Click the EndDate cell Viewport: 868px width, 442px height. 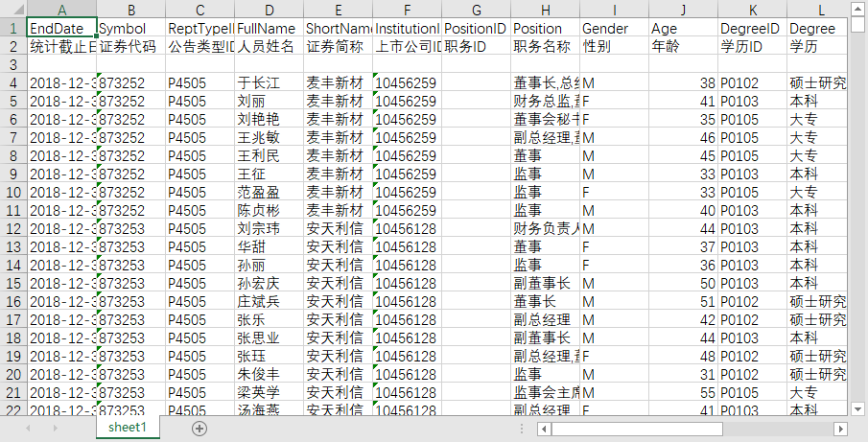tap(61, 28)
